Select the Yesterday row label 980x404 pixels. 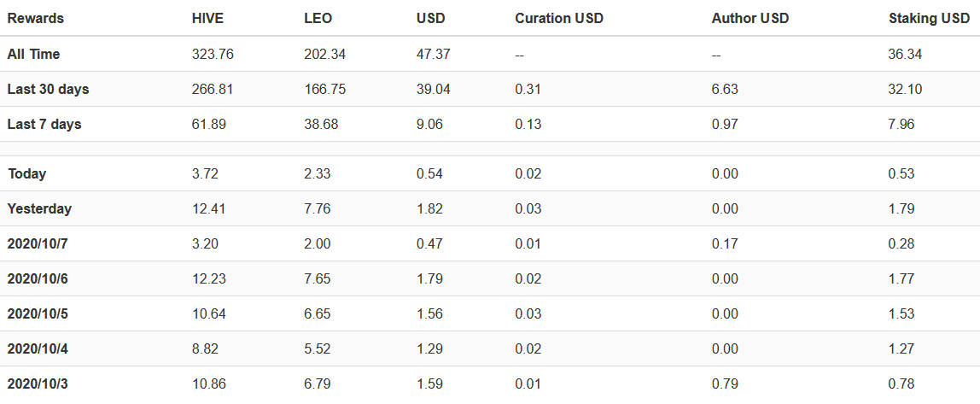(39, 209)
